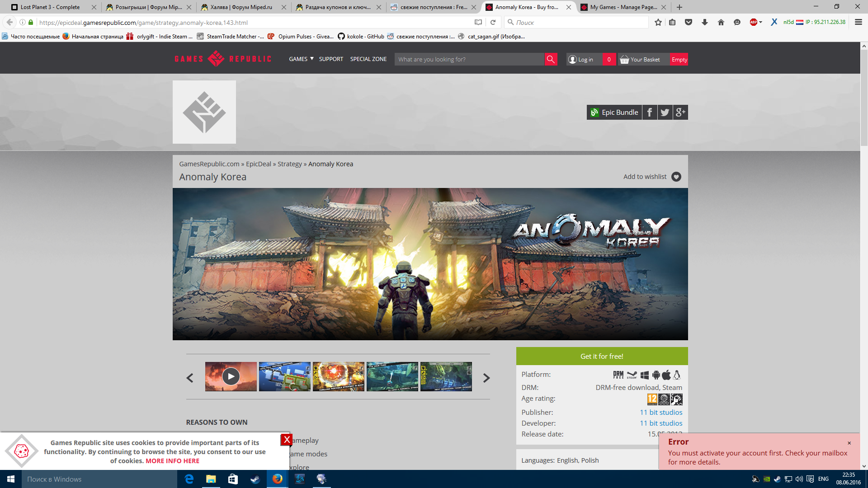The height and width of the screenshot is (488, 868).
Task: Toggle Firefox reader view
Action: coord(478,22)
